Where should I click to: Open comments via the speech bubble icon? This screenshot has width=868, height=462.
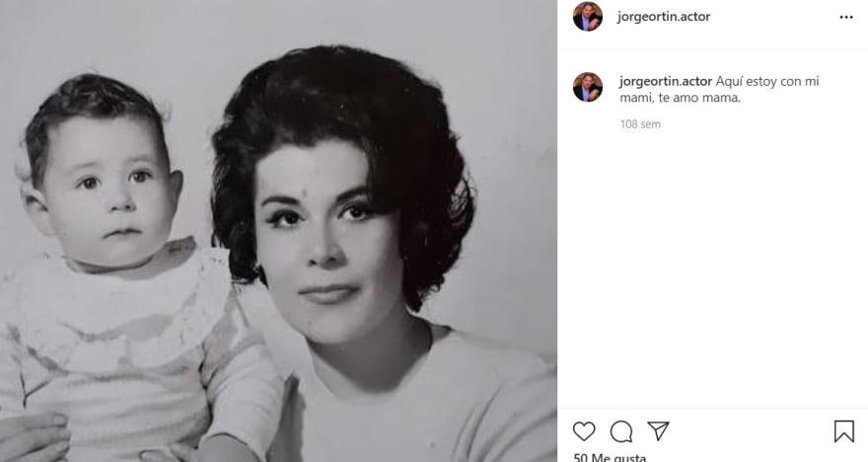(621, 431)
